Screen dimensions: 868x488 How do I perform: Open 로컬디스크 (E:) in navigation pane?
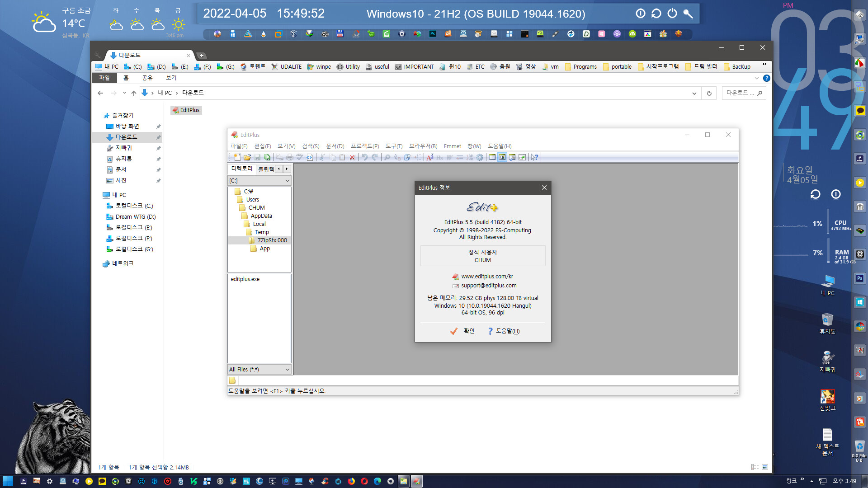(x=134, y=227)
